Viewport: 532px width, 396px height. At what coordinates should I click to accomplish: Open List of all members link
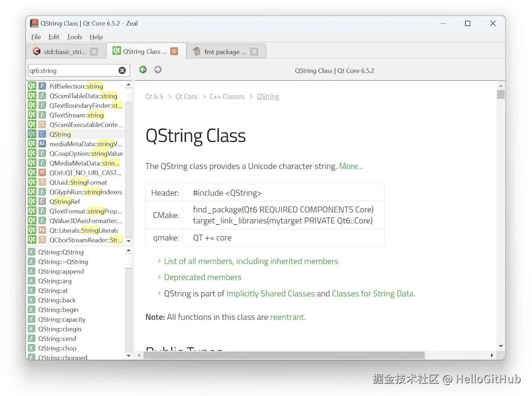point(251,261)
